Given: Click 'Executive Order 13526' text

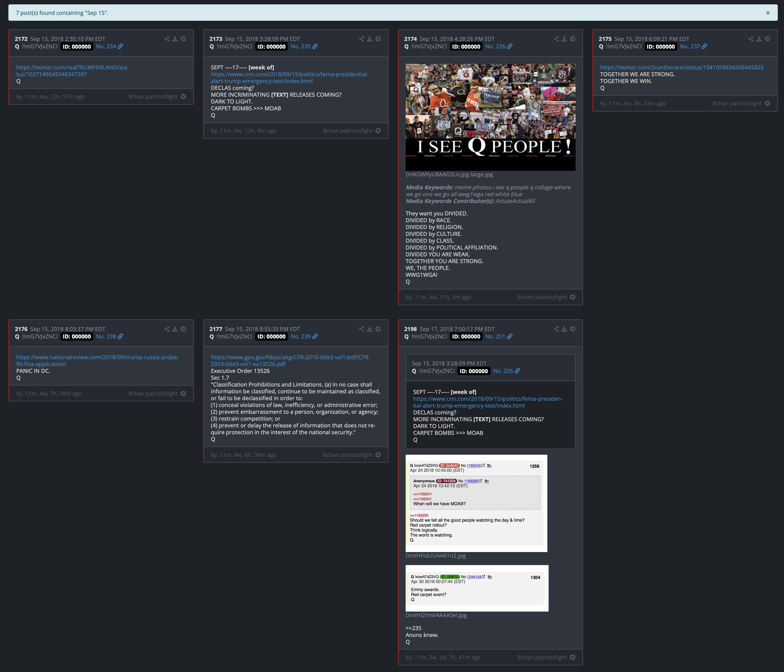Looking at the screenshot, I should 240,371.
